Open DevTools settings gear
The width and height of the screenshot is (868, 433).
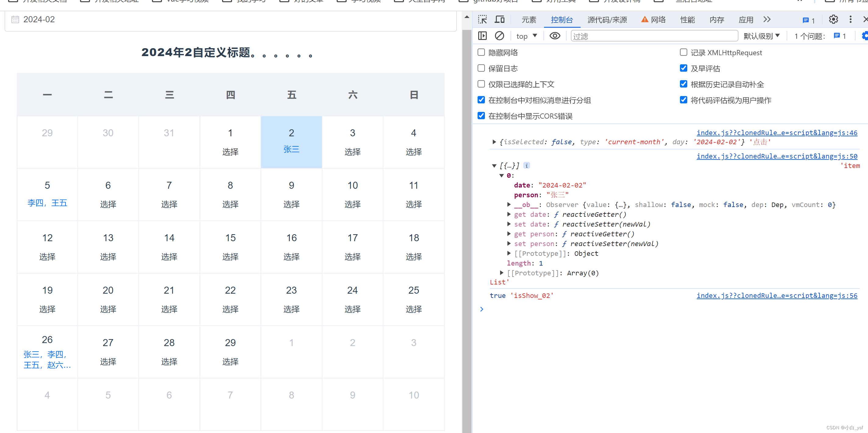833,20
